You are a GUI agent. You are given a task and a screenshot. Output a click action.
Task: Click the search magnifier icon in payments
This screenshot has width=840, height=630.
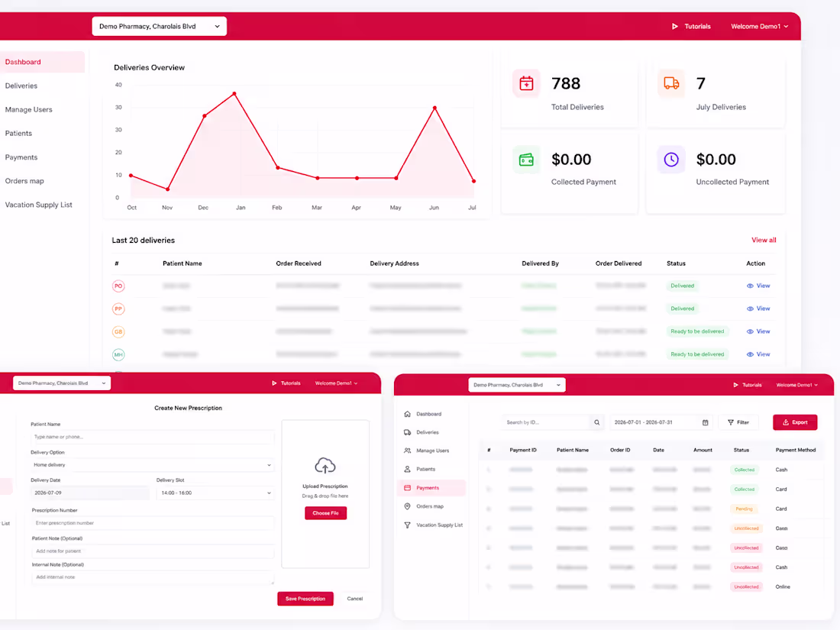(597, 423)
